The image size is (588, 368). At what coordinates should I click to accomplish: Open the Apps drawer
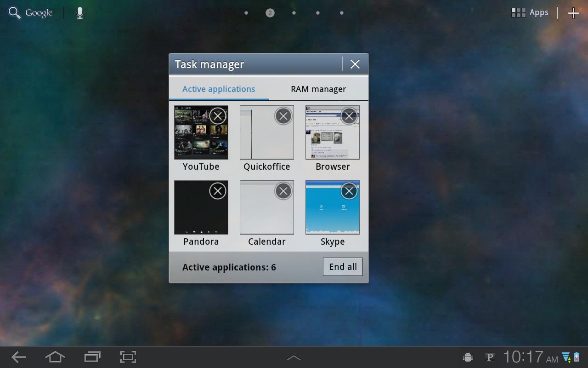pos(530,12)
